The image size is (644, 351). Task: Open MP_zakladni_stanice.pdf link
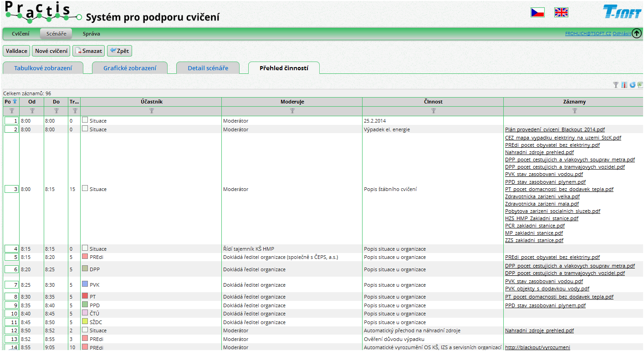534,233
